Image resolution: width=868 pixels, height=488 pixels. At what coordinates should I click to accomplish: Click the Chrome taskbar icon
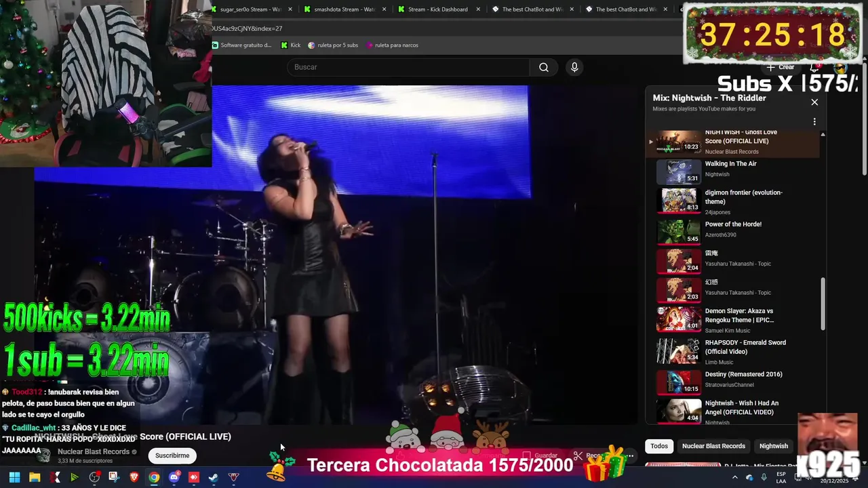(154, 477)
